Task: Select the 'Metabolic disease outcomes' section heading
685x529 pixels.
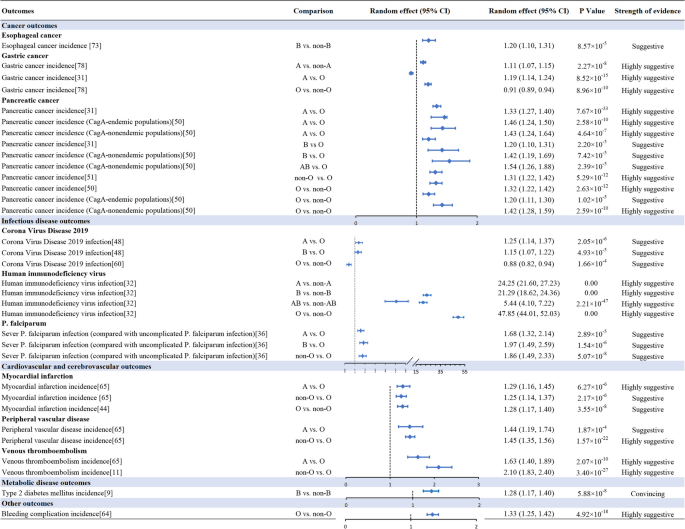Action: click(46, 483)
